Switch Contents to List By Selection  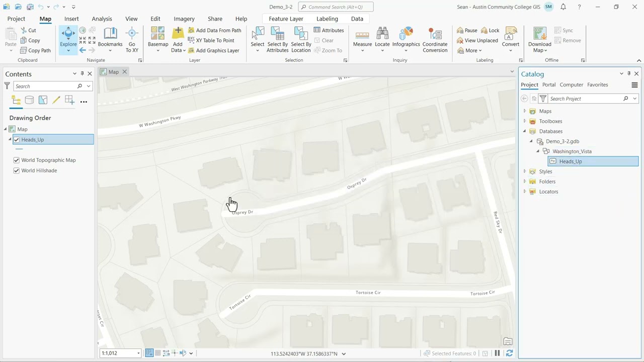(x=43, y=101)
